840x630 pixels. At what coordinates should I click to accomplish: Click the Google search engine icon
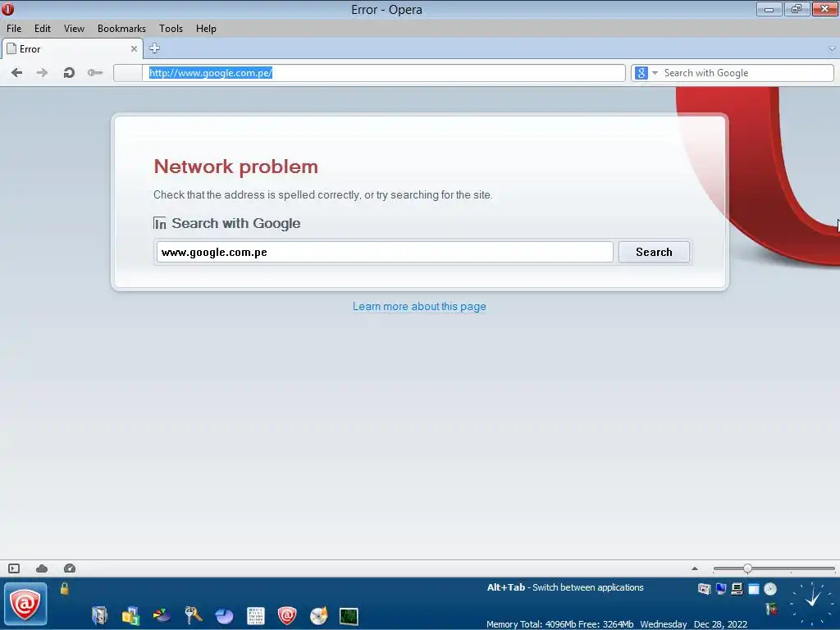(641, 73)
